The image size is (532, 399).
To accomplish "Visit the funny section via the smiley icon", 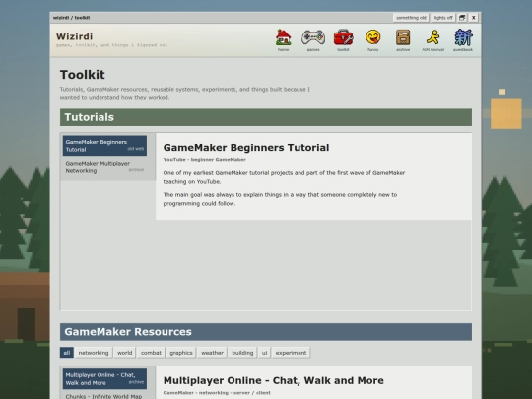I will pos(372,40).
